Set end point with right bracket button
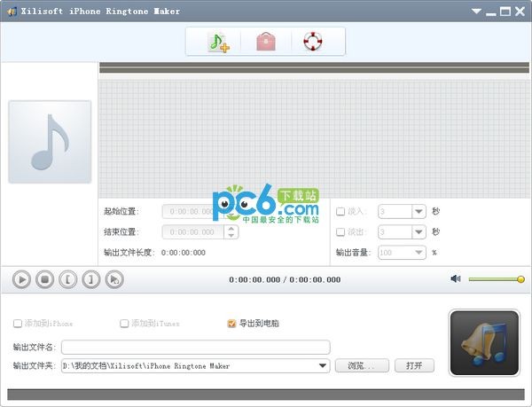 91,279
